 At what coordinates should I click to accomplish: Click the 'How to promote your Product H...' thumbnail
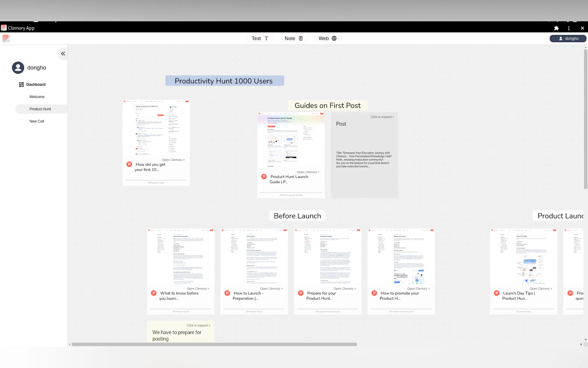(401, 256)
